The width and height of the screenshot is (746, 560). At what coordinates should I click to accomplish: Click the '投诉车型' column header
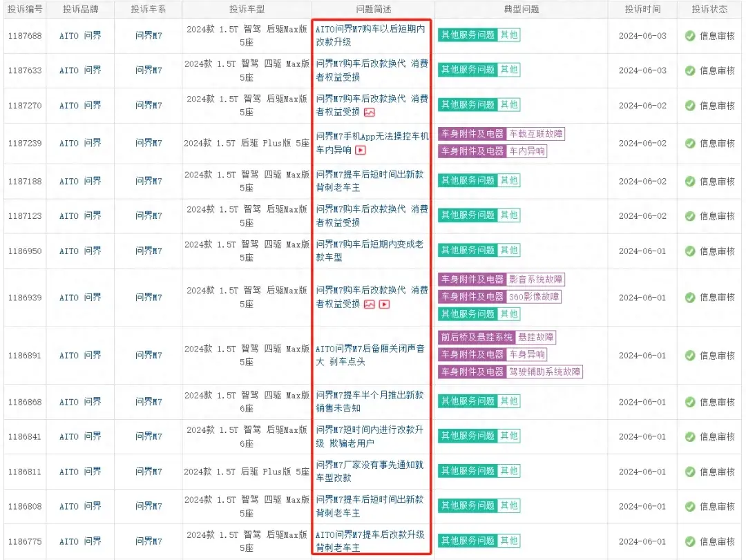247,9
